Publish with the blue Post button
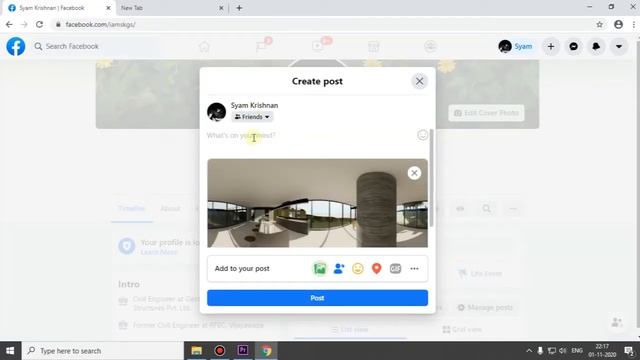This screenshot has height=360, width=640. click(x=317, y=298)
